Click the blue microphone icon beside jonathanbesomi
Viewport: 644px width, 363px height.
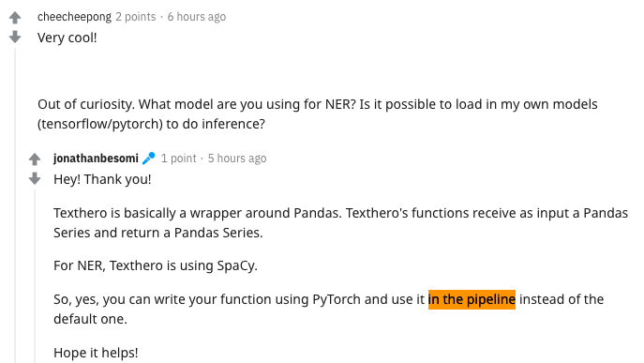tap(149, 159)
